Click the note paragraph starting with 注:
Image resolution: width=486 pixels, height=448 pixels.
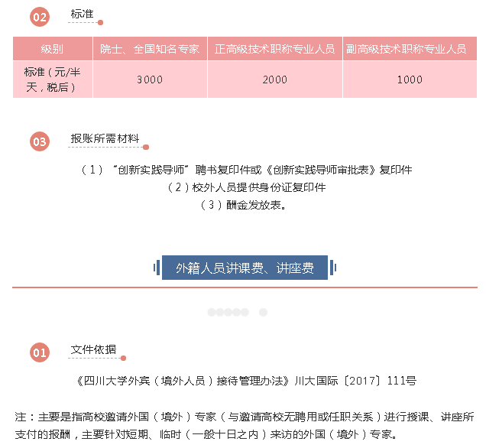(x=245, y=425)
